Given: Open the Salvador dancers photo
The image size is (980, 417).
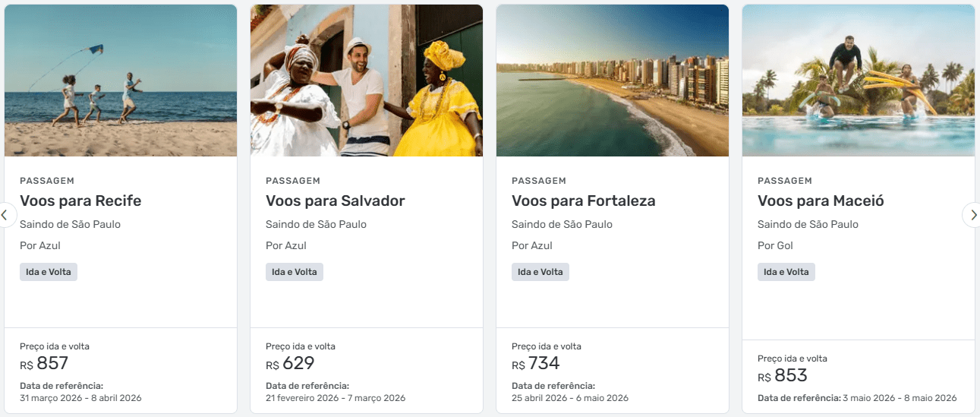Looking at the screenshot, I should (367, 81).
